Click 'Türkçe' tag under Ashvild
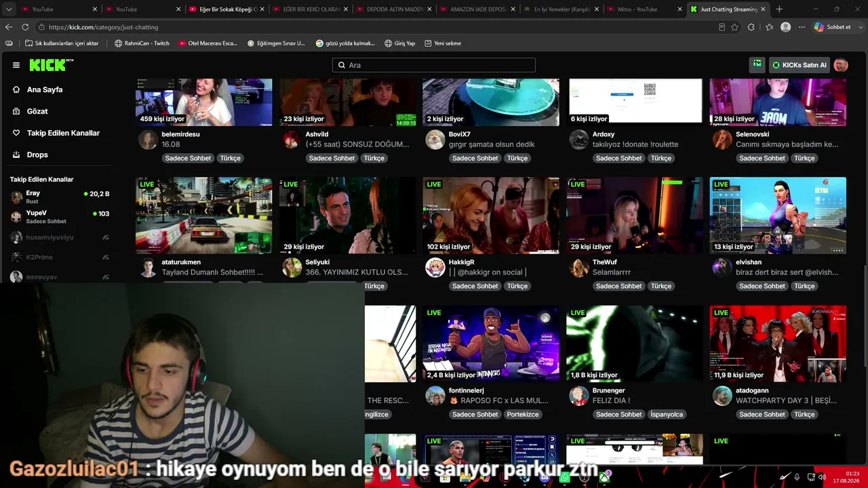 coord(374,158)
